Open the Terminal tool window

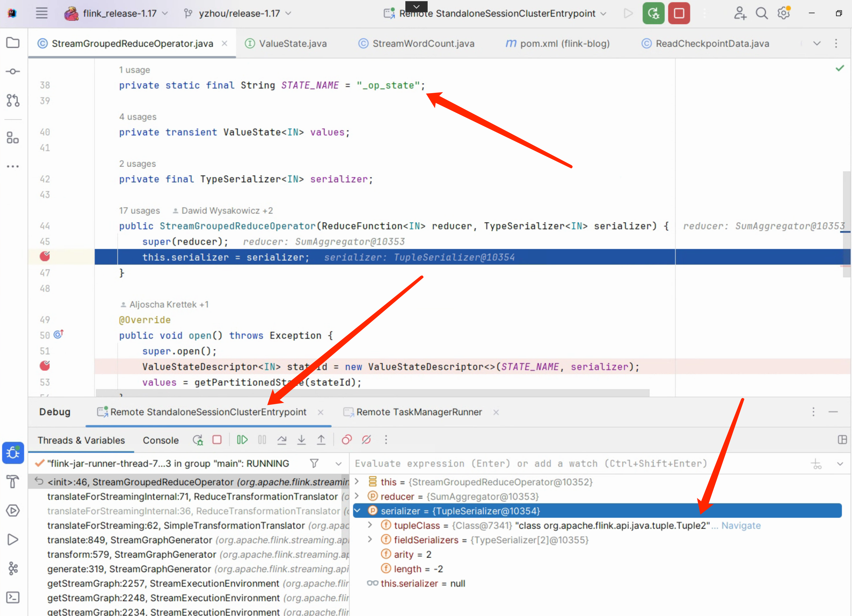(x=13, y=598)
